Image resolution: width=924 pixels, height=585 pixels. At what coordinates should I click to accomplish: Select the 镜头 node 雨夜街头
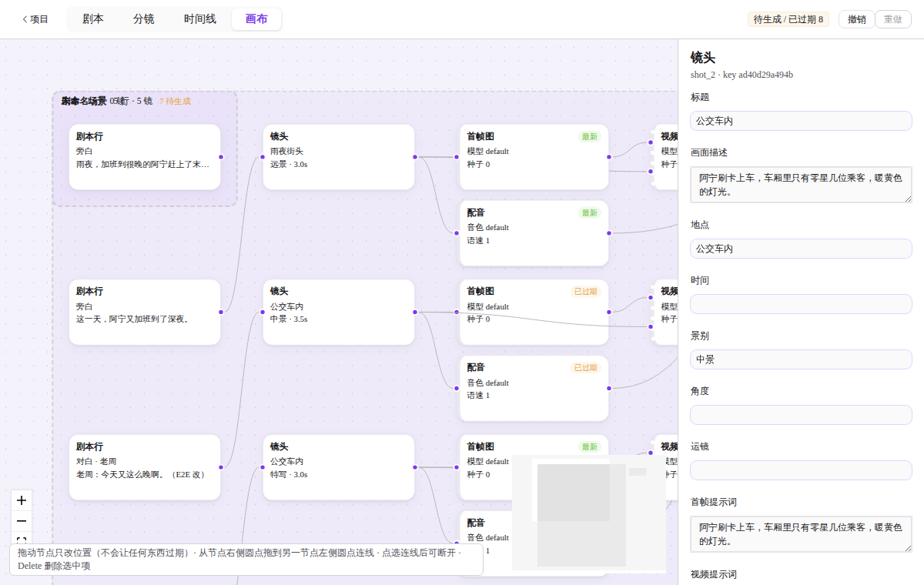point(339,157)
